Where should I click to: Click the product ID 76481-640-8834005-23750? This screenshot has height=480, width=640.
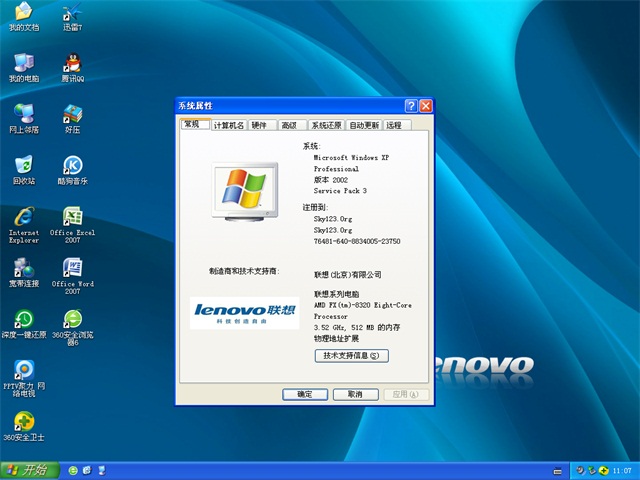(357, 241)
